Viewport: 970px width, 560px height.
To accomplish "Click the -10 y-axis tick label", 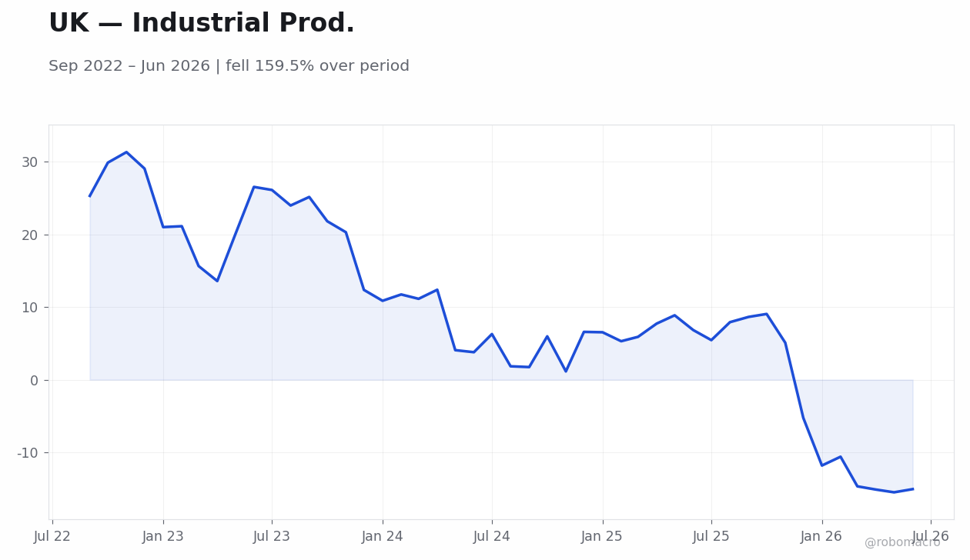I will pyautogui.click(x=28, y=453).
